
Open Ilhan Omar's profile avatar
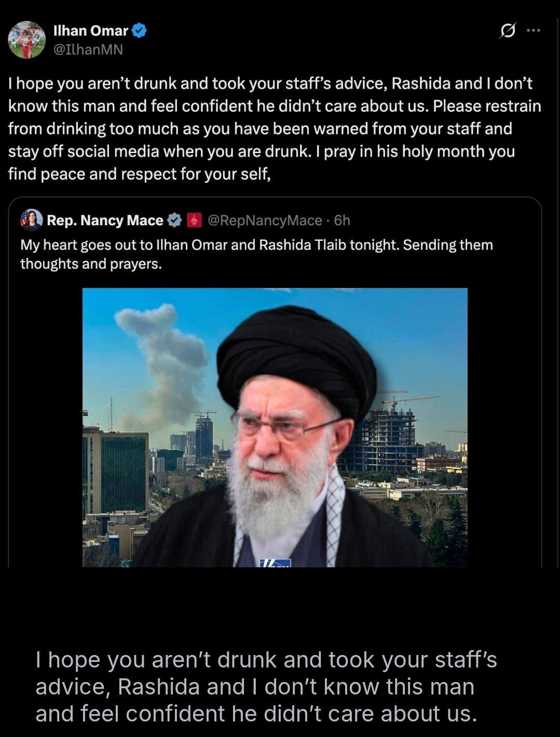tap(27, 40)
